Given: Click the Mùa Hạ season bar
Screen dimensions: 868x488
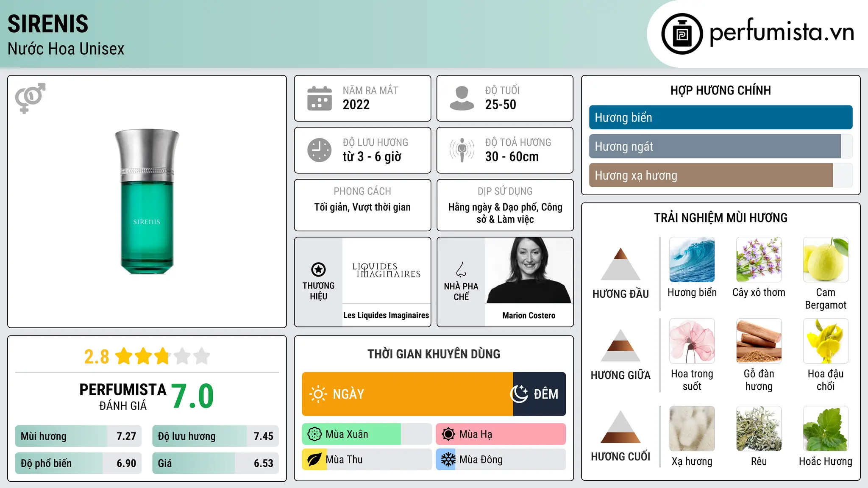Looking at the screenshot, I should tap(501, 434).
